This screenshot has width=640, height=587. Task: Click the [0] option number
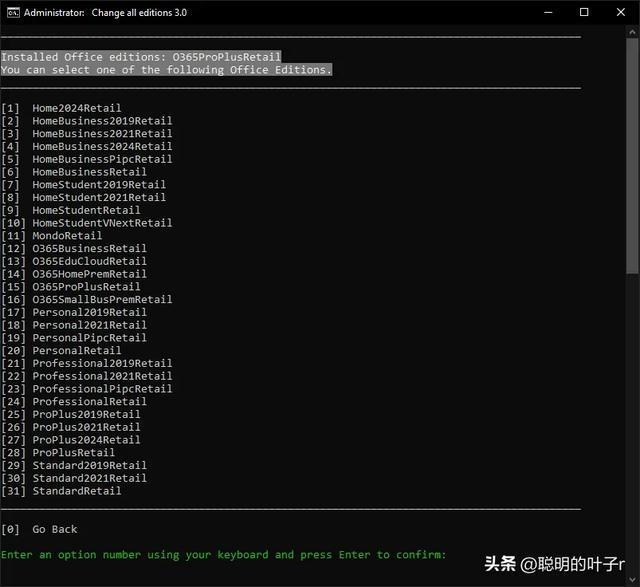11,529
